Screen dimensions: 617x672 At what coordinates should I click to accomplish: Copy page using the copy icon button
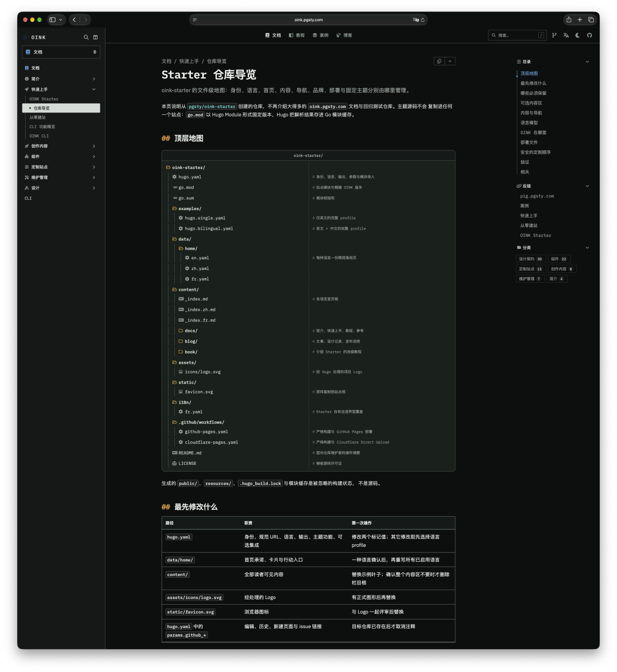[x=439, y=61]
